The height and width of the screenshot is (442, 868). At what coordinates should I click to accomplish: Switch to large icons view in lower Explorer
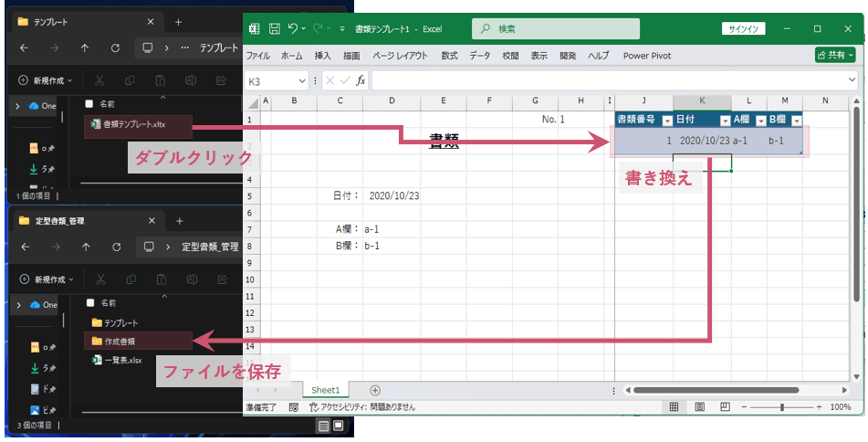coord(339,426)
